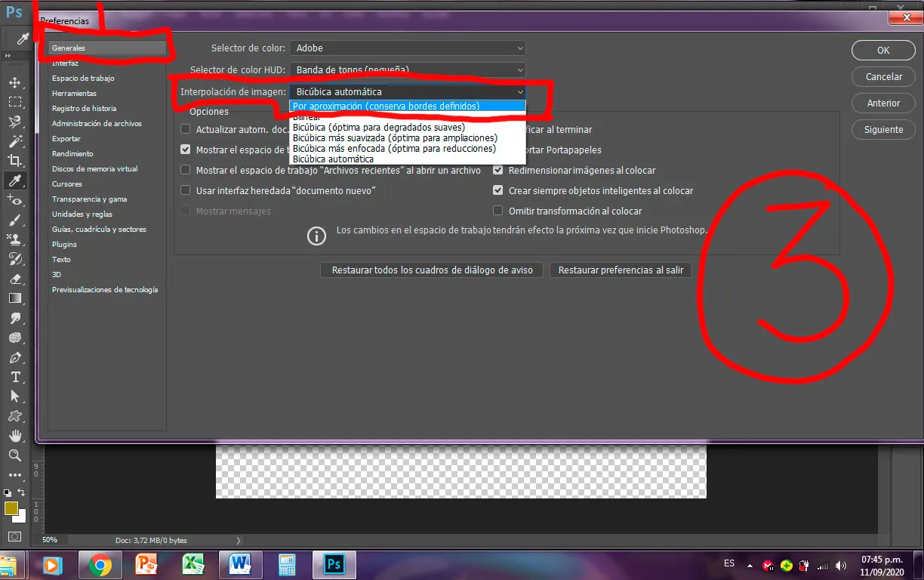Open the Edit Toolbar three-dots button
The width and height of the screenshot is (924, 580).
[x=14, y=475]
